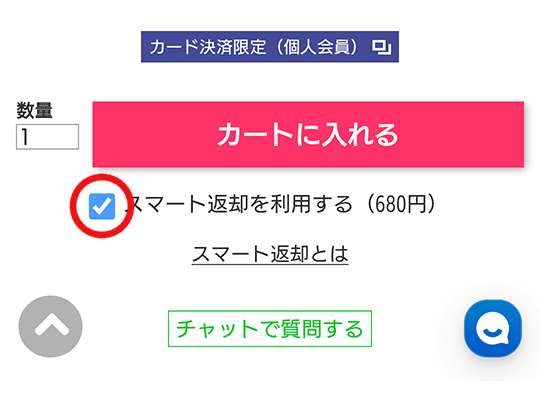This screenshot has width=540, height=400.
Task: Toggle the blue checked box circled in red
Action: click(x=102, y=206)
